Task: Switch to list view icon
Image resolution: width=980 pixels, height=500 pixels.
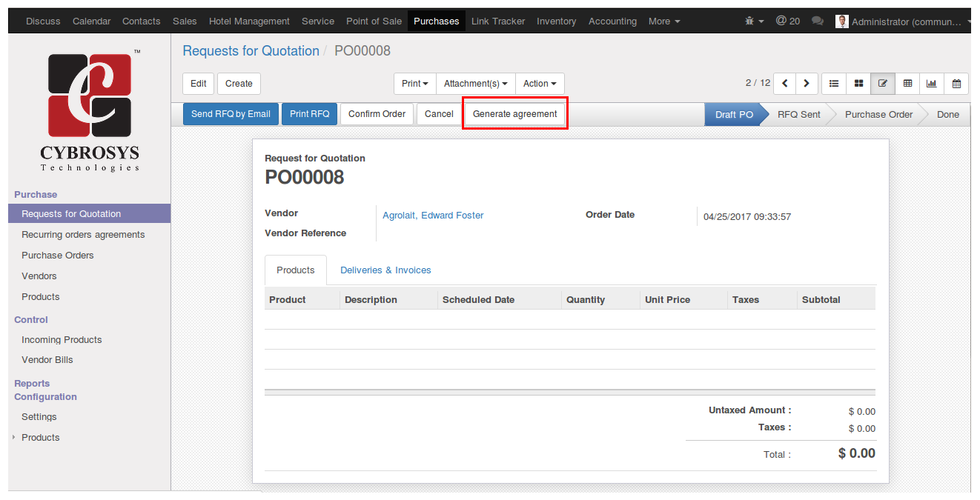Action: coord(834,84)
